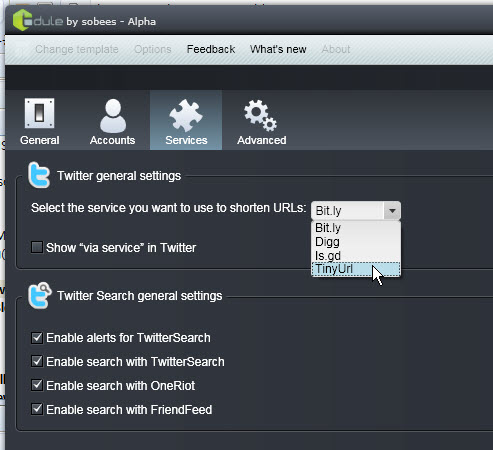Open the Advanced settings tab
This screenshot has height=450, width=493.
point(262,121)
